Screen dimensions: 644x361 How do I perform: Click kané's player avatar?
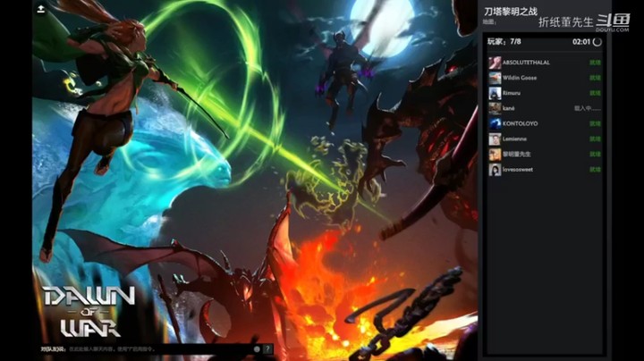click(x=495, y=108)
